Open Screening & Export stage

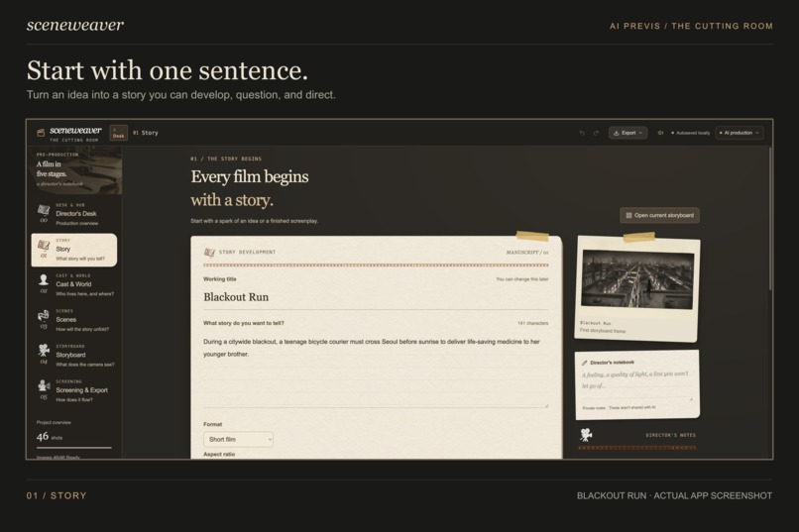point(74,390)
